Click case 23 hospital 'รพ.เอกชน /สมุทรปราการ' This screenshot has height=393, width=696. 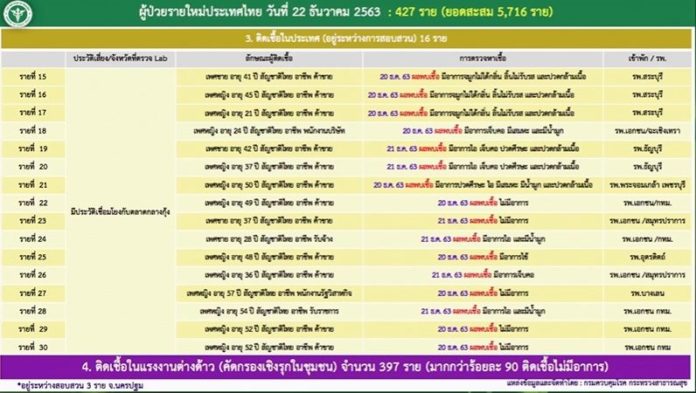[647, 221]
